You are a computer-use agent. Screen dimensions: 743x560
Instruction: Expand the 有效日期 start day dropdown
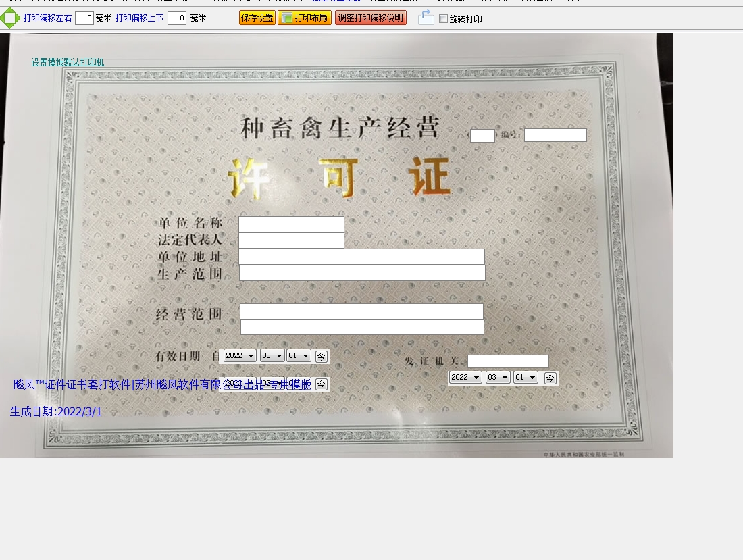[299, 356]
